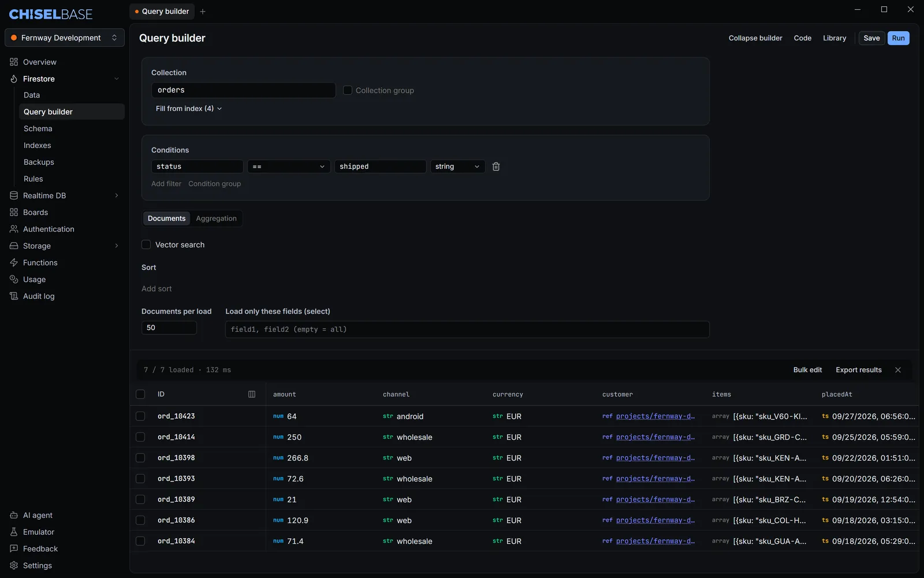The height and width of the screenshot is (578, 924).
Task: Select the checkbox for row ord_10384
Action: click(x=140, y=541)
